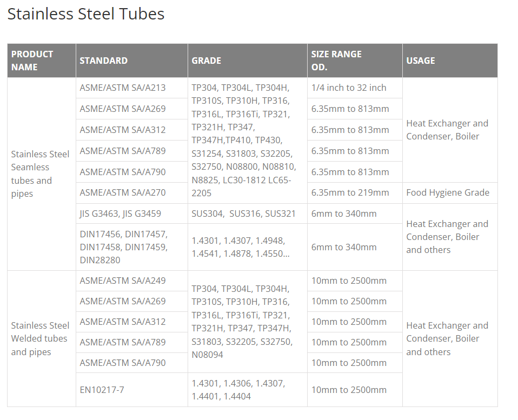Click the Stainless Steel Tubes page heading
The image size is (518, 420).
86,14
